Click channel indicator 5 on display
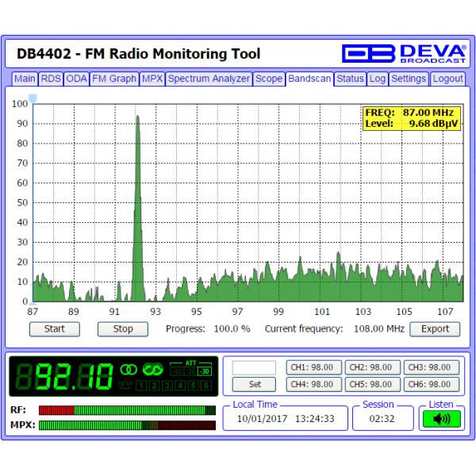The width and height of the screenshot is (476, 476). [x=194, y=386]
